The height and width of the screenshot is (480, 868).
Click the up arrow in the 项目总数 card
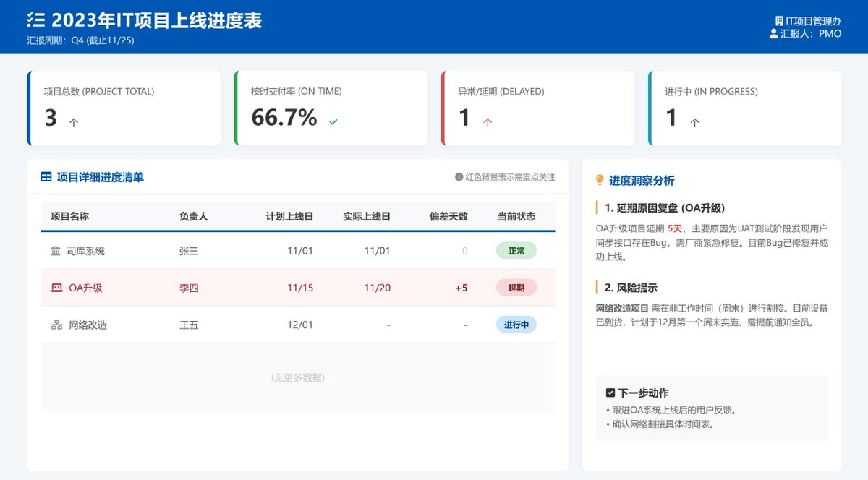coord(74,123)
